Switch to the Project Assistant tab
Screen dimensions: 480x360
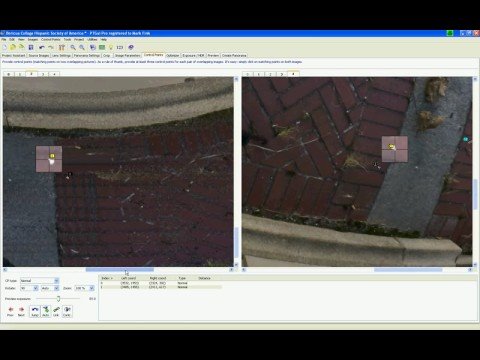(13, 55)
